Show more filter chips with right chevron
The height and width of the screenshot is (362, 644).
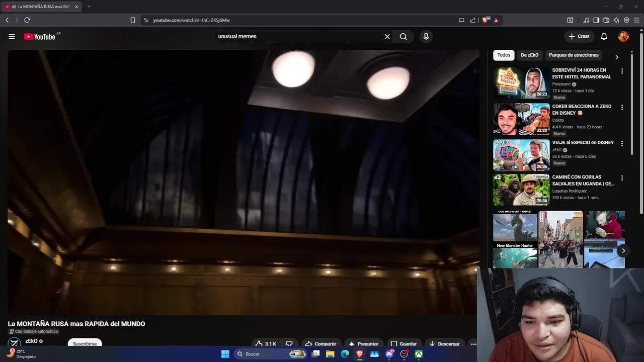coord(617,57)
